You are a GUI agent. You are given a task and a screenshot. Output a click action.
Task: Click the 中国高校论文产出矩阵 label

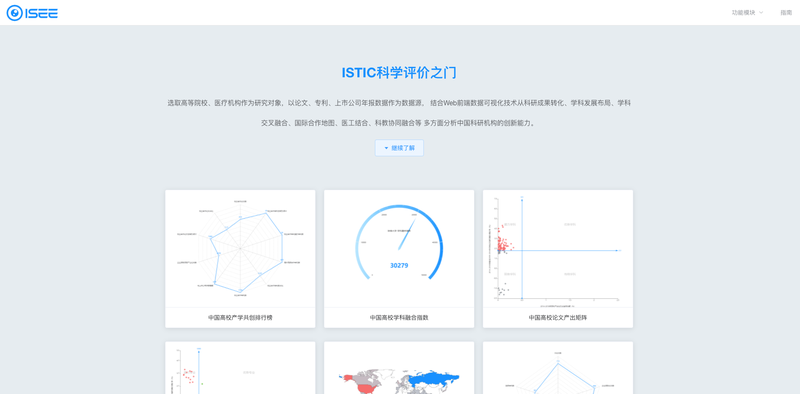tap(558, 317)
